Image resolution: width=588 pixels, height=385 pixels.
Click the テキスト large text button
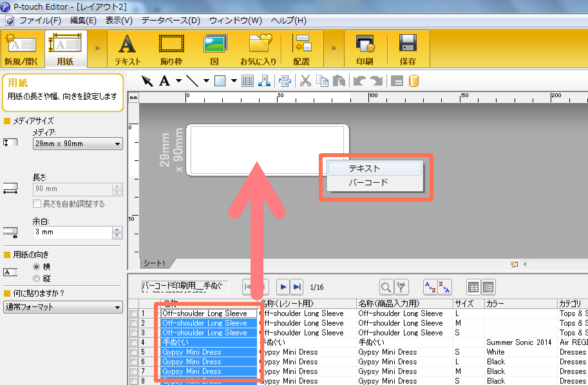click(x=128, y=49)
